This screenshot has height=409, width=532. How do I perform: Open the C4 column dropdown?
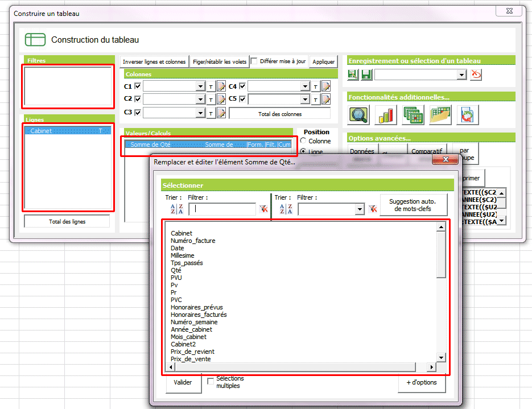click(306, 86)
